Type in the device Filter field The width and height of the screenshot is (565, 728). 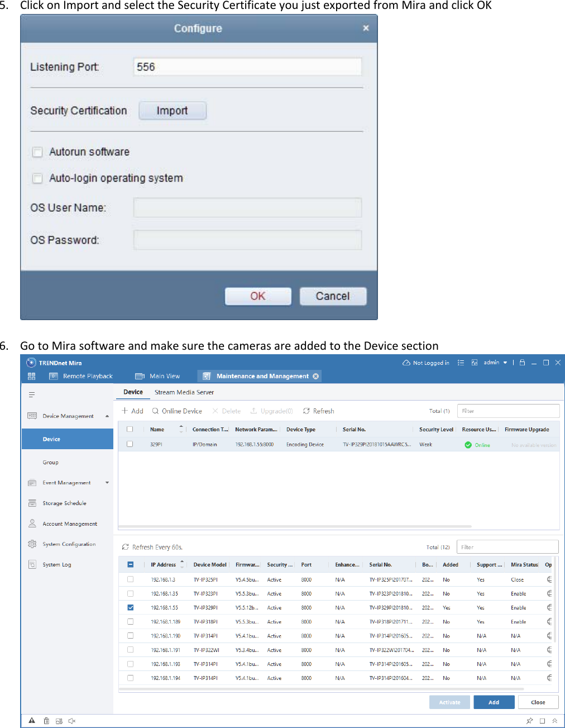[x=507, y=411]
